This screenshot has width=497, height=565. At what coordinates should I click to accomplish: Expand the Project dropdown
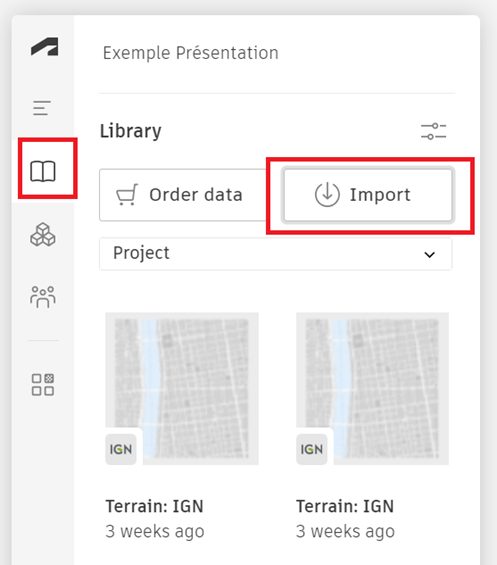point(276,254)
